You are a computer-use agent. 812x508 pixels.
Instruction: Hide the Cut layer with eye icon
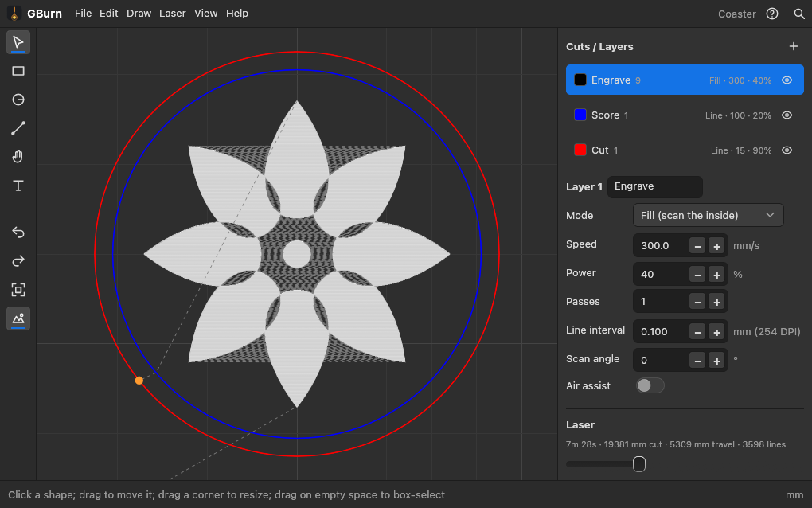[x=787, y=150]
